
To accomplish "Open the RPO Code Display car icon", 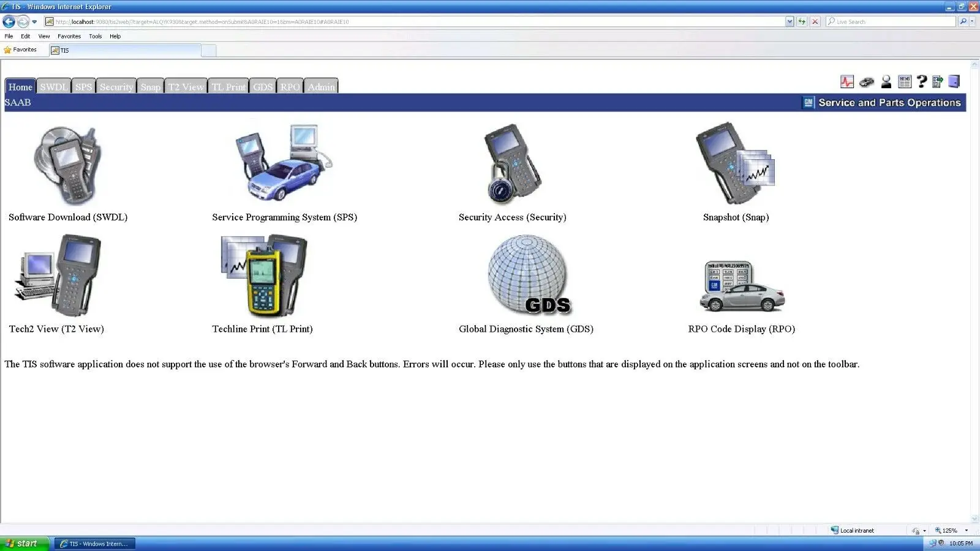I will [x=742, y=287].
